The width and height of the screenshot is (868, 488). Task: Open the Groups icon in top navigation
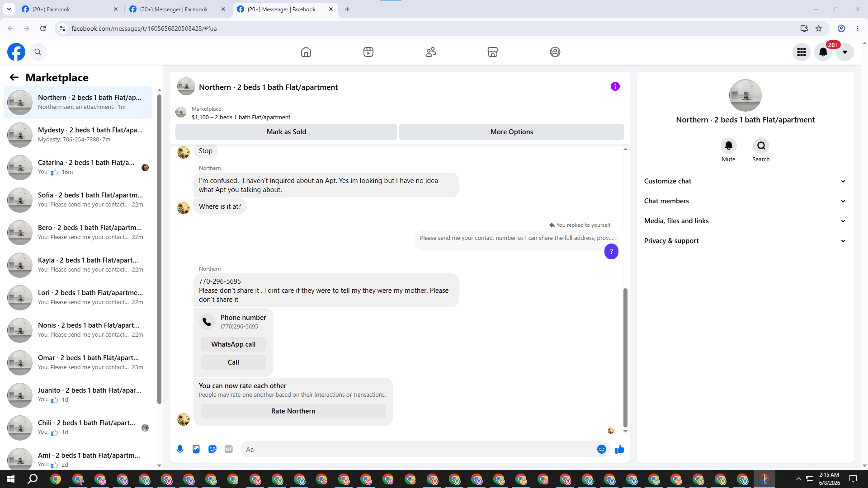[x=555, y=52]
